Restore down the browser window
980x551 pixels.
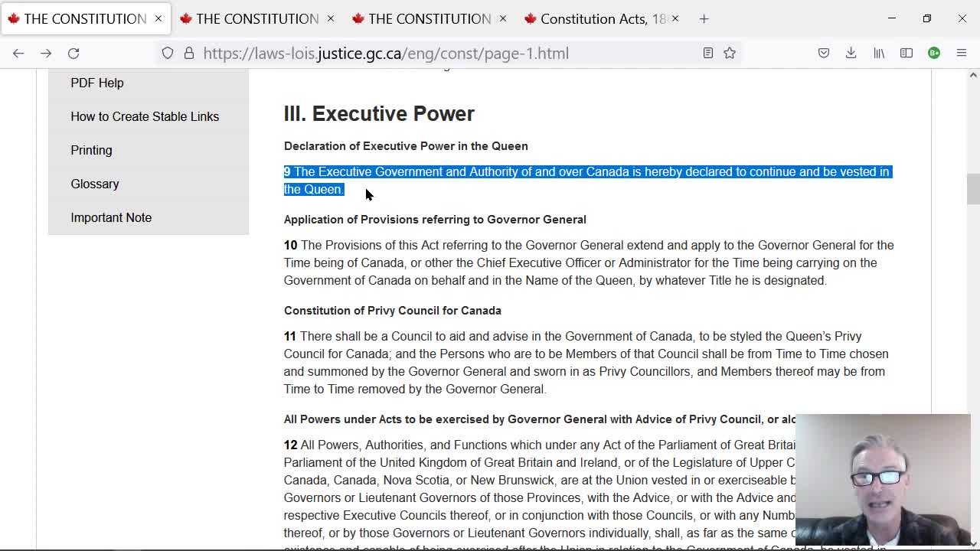tap(927, 18)
